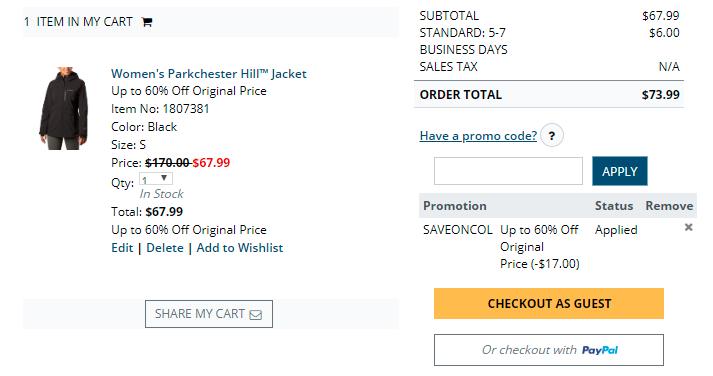Click the APPLY promo button
The height and width of the screenshot is (376, 713).
[x=619, y=171]
